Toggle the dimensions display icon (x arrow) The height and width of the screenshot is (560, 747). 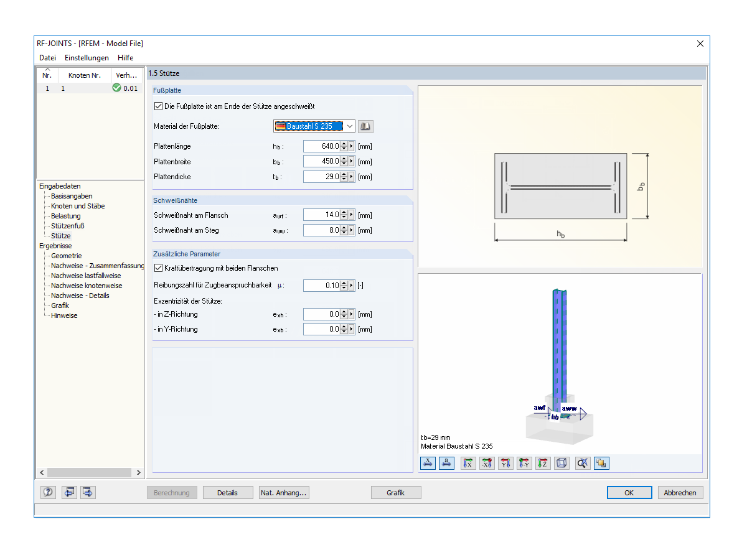click(x=428, y=463)
